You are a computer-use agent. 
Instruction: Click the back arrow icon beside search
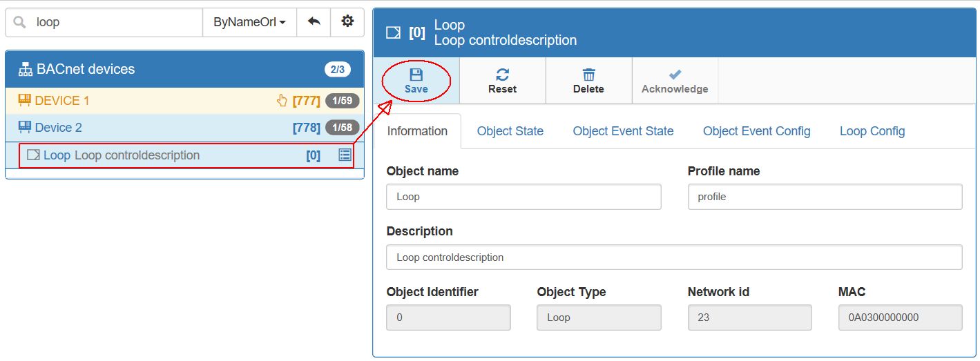pos(314,22)
